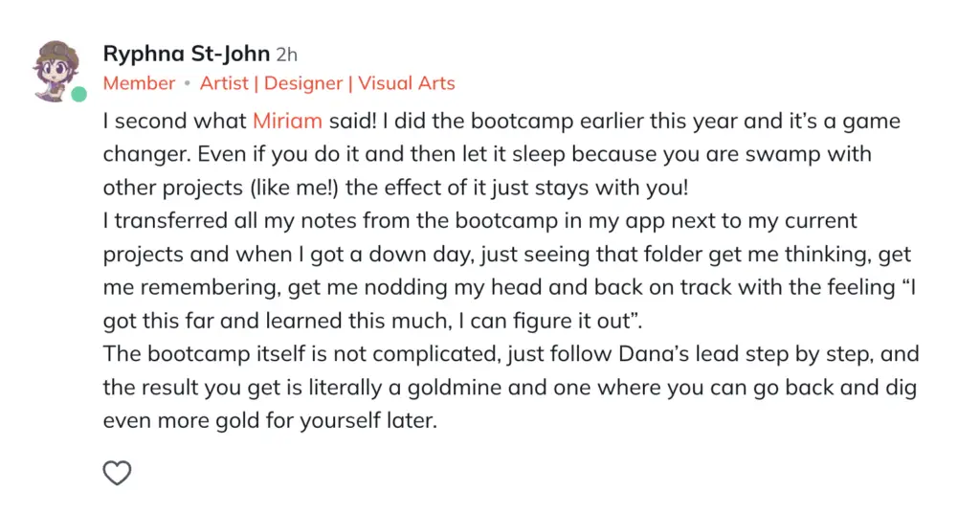Click the word 'changer.' starting the second line
Screen dimensions: 980x514
coord(146,154)
